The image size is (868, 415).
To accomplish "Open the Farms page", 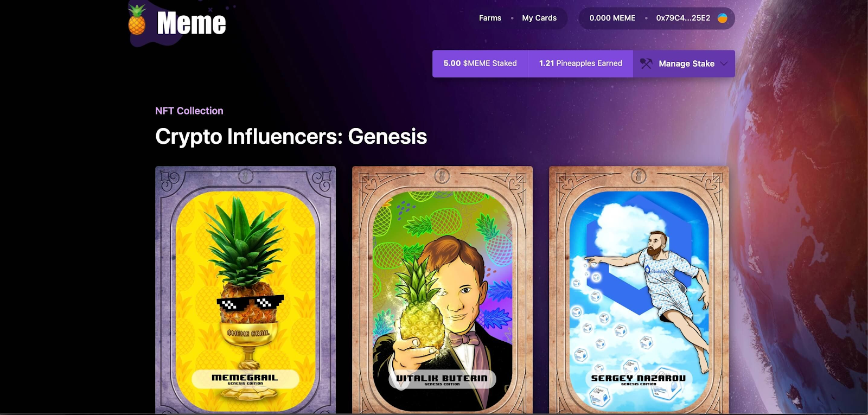I will (490, 18).
